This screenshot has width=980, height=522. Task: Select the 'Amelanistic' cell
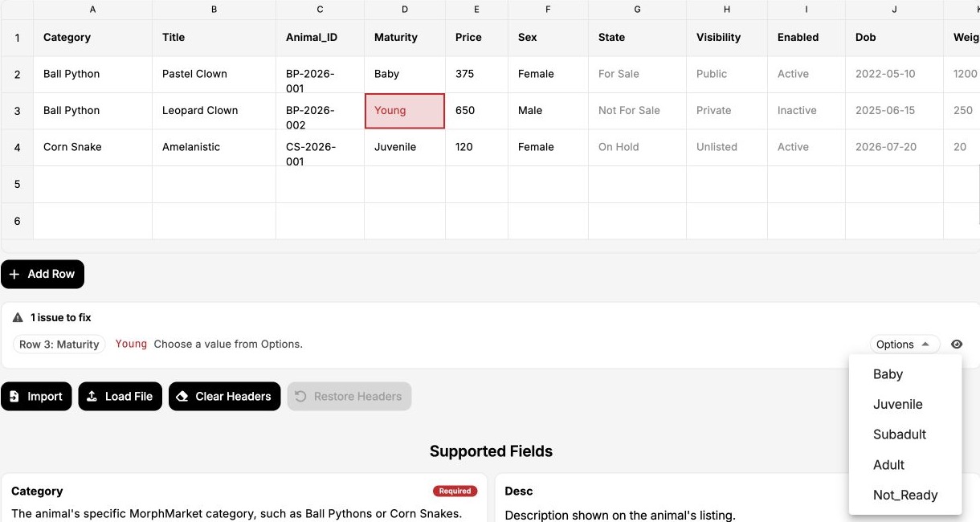pyautogui.click(x=214, y=147)
